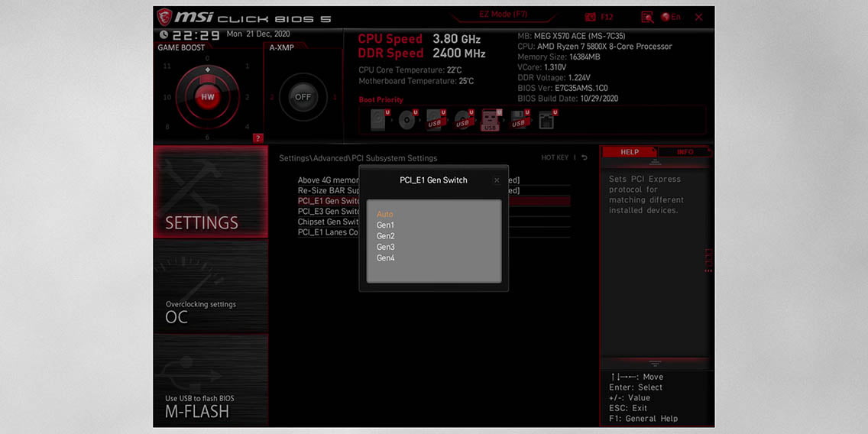The image size is (868, 434).
Task: Click the Settings\Advanced\PCI Subsystem Settings path
Action: (358, 158)
